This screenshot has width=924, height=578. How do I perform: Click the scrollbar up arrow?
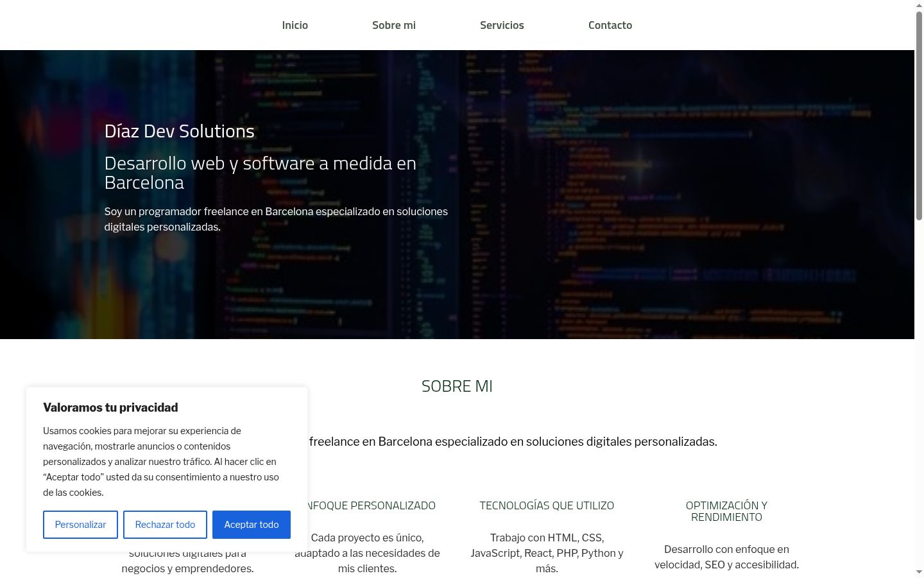(919, 5)
